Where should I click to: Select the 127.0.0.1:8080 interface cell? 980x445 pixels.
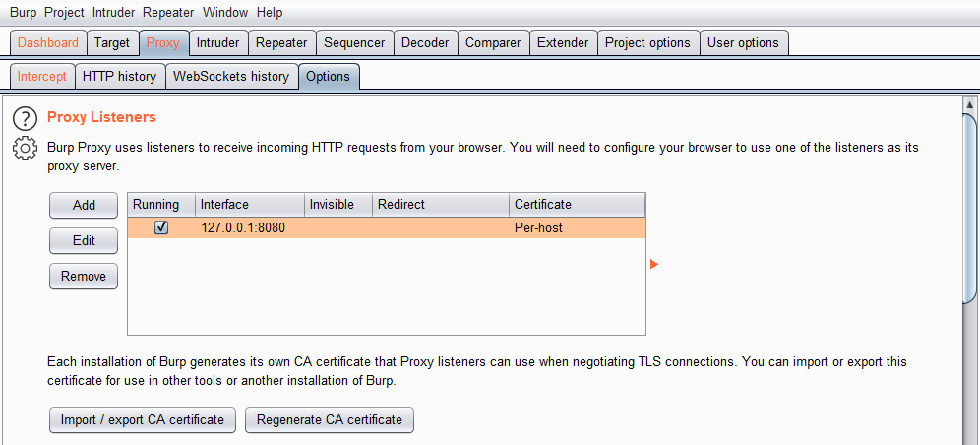pos(250,228)
